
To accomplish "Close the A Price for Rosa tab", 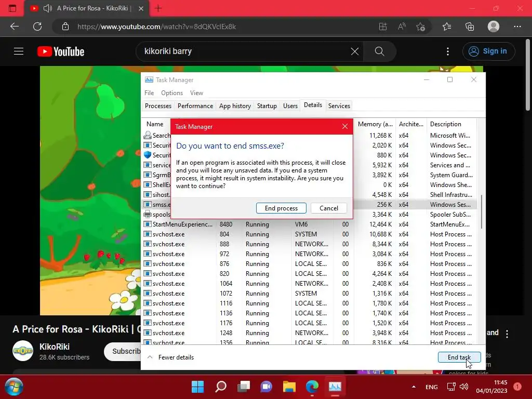I will pyautogui.click(x=141, y=8).
